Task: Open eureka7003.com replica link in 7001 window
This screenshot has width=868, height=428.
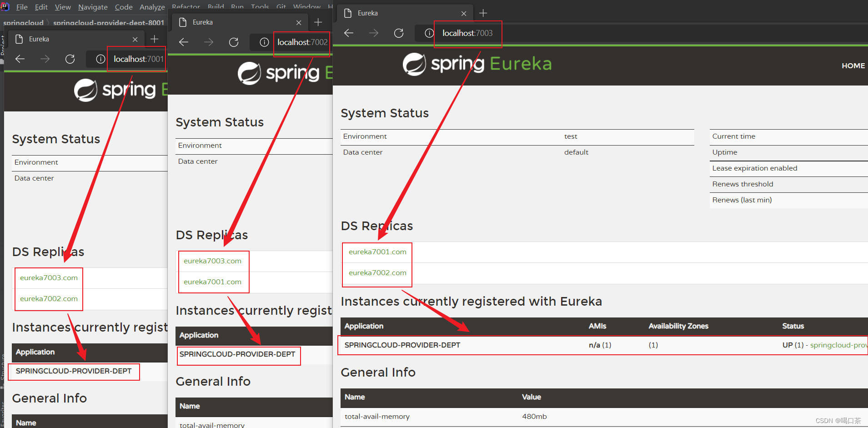Action: point(49,277)
